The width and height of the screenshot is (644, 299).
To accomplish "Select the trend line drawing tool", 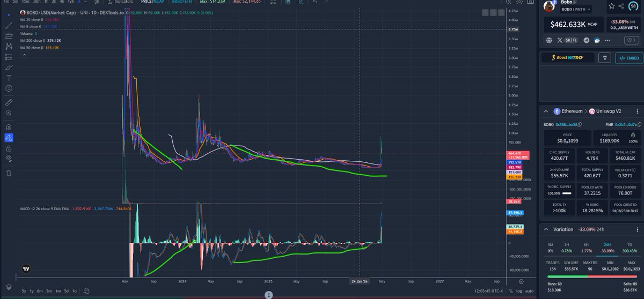I will click(9, 26).
